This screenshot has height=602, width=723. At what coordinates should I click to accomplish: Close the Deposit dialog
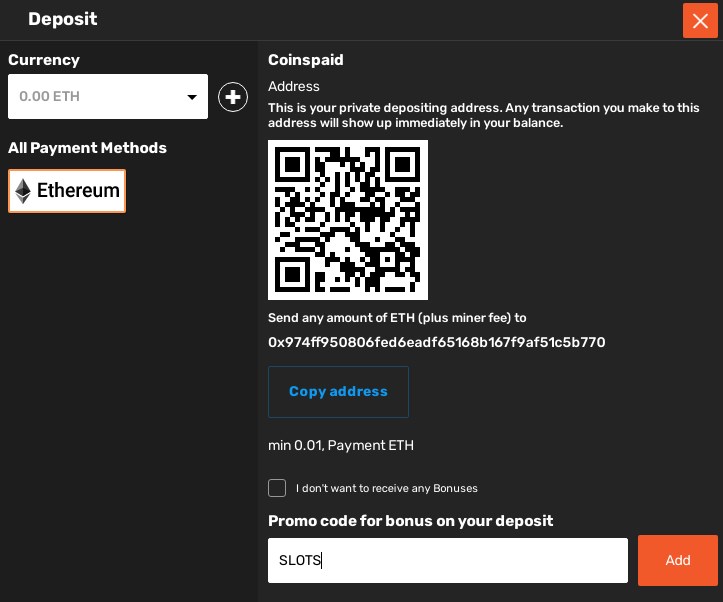tap(700, 21)
